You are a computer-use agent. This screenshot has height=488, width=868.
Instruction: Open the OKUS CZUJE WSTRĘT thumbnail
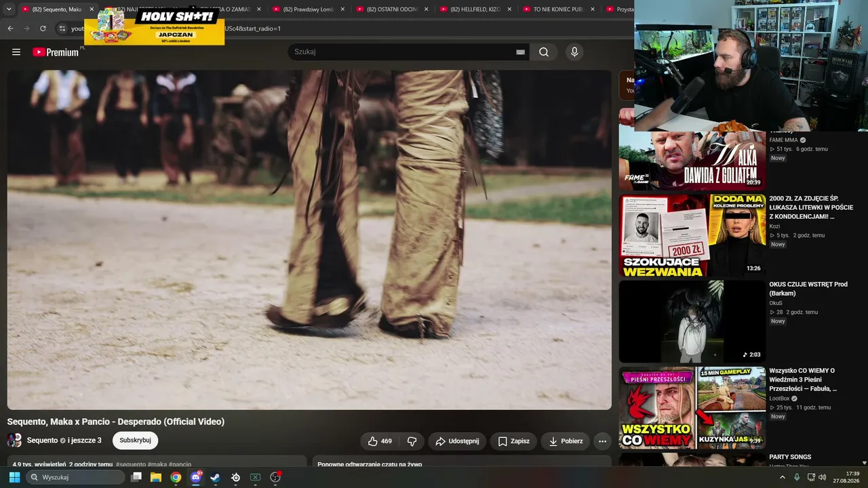click(692, 321)
